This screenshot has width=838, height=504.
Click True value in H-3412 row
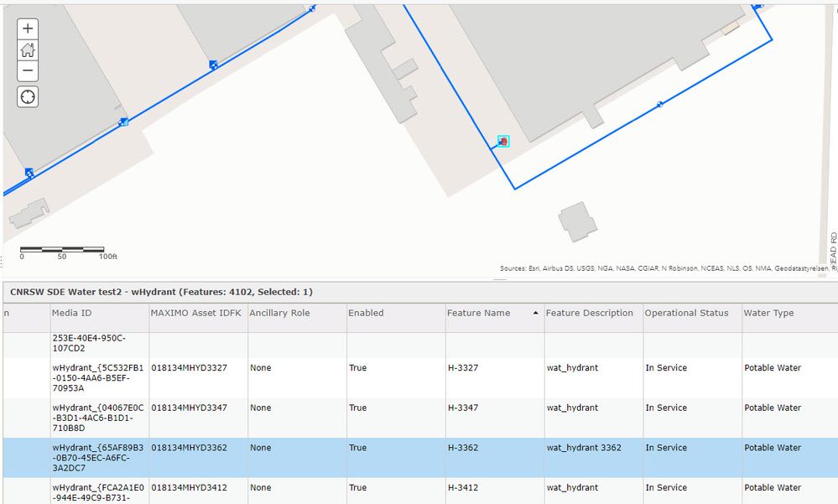(x=358, y=487)
